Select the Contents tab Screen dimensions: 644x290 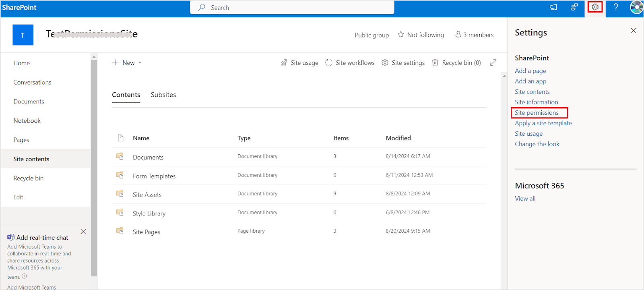click(126, 95)
